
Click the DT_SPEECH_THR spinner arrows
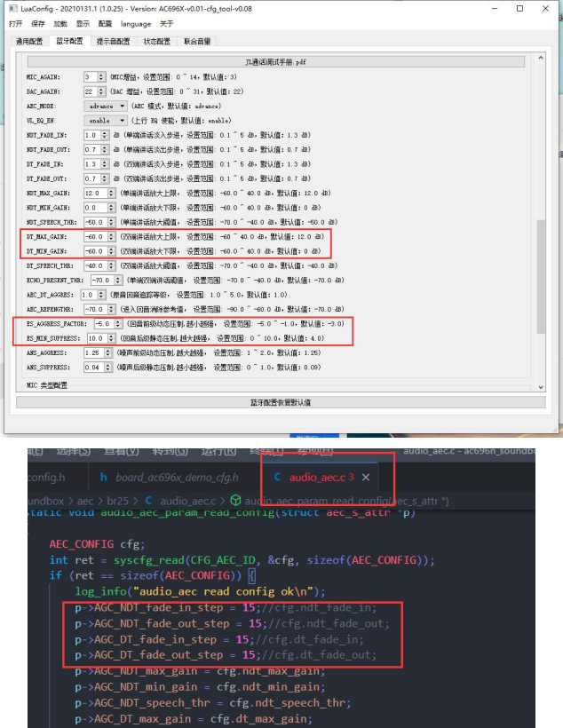pyautogui.click(x=112, y=265)
